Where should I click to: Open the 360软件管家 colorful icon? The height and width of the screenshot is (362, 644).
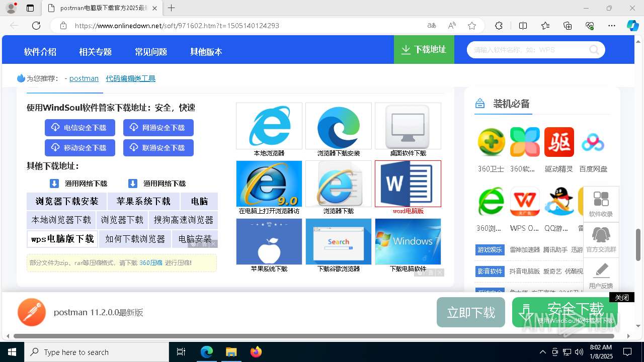click(525, 142)
